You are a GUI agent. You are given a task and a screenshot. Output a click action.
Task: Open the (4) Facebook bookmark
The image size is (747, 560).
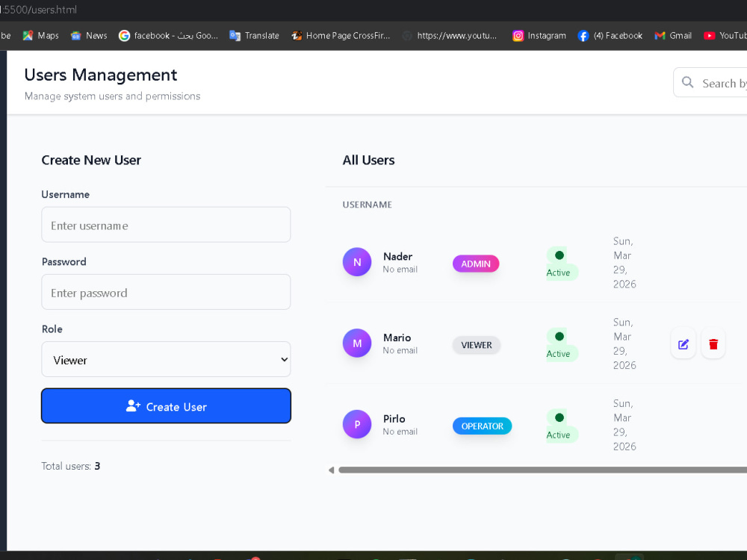tap(610, 36)
